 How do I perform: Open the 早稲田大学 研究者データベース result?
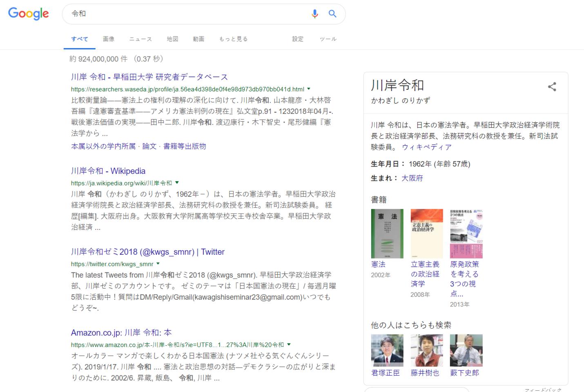(x=149, y=77)
